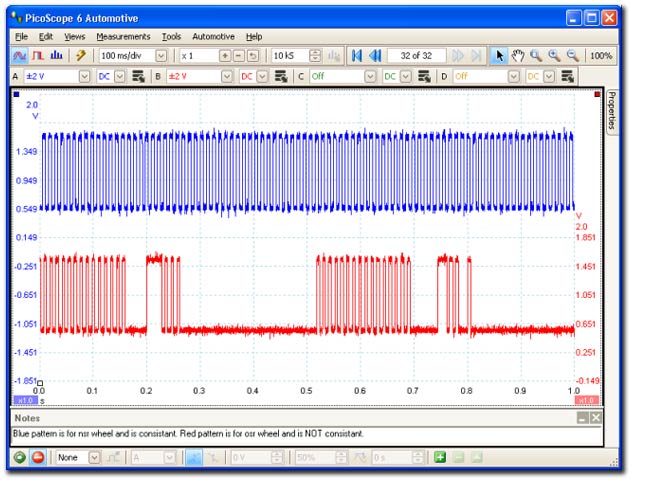The image size is (650, 491).
Task: Click the Auto setup lightning icon
Action: click(80, 56)
